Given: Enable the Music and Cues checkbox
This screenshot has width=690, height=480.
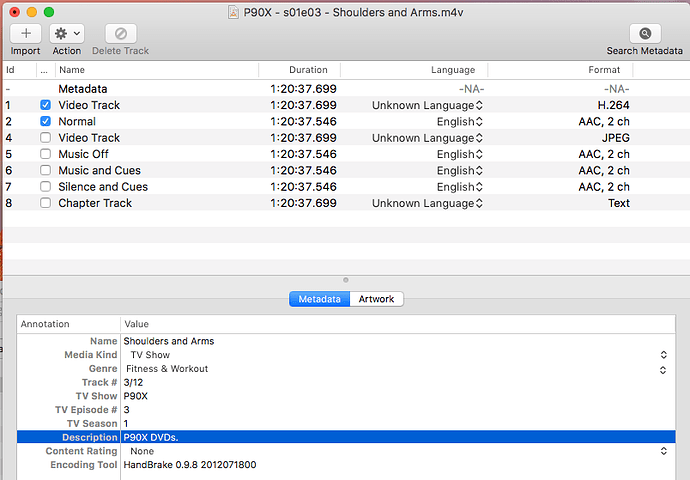Looking at the screenshot, I should click(45, 170).
